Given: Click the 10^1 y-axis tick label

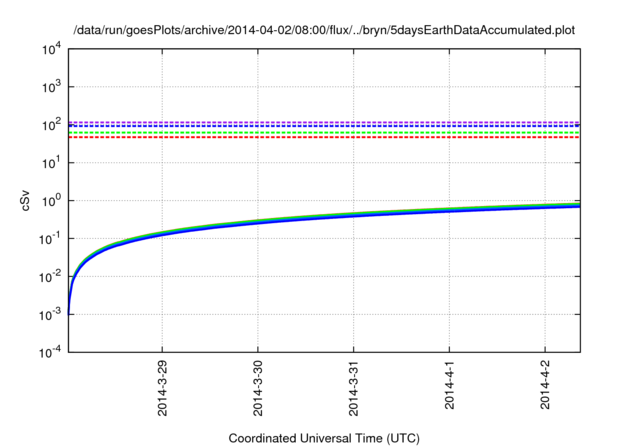Looking at the screenshot, I should click(52, 163).
